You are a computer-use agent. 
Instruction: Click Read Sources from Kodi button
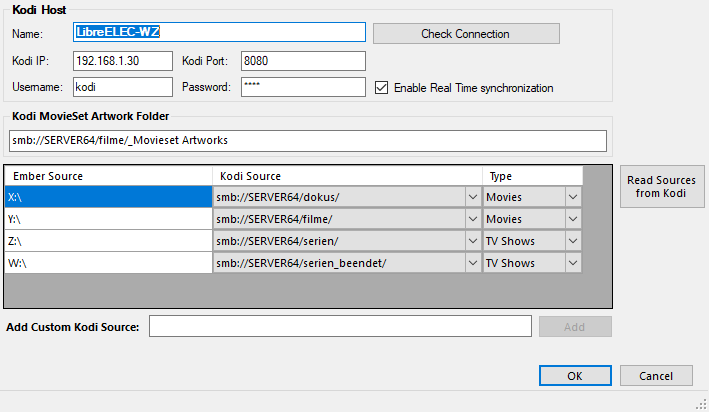click(x=662, y=186)
